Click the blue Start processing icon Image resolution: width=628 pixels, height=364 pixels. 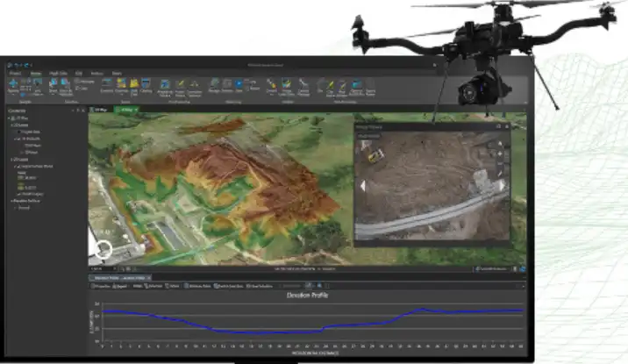[x=239, y=85]
